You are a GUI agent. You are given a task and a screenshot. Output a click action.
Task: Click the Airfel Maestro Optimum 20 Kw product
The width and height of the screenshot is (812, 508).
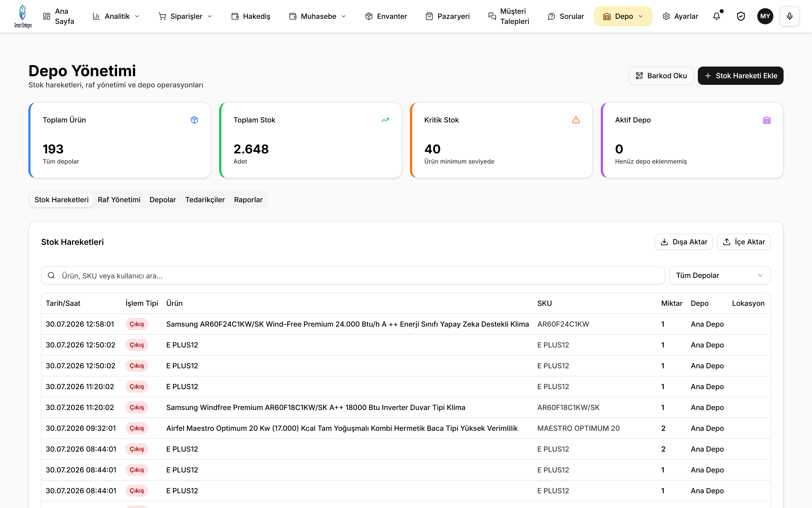pos(342,428)
